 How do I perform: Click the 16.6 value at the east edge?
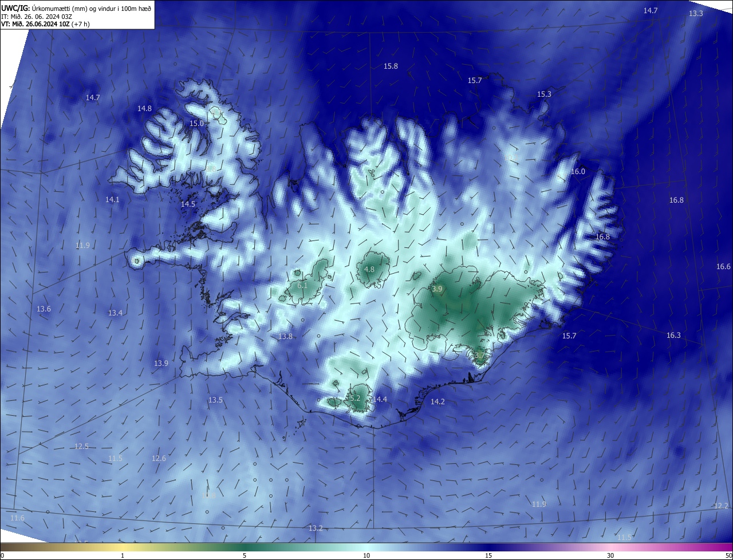[723, 266]
